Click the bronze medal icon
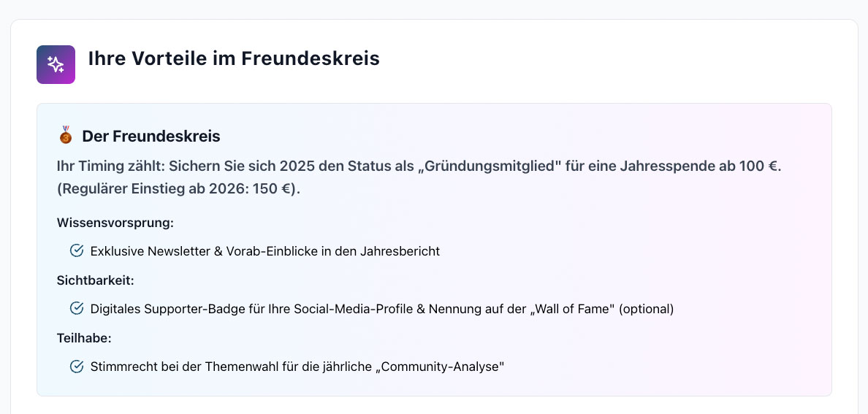The width and height of the screenshot is (868, 414). 66,135
